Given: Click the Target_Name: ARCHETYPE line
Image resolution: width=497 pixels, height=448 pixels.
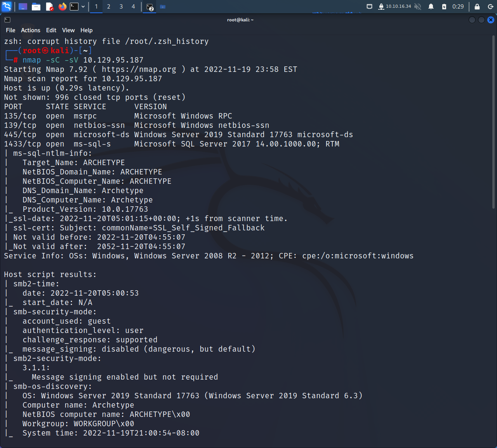Looking at the screenshot, I should pyautogui.click(x=74, y=162).
